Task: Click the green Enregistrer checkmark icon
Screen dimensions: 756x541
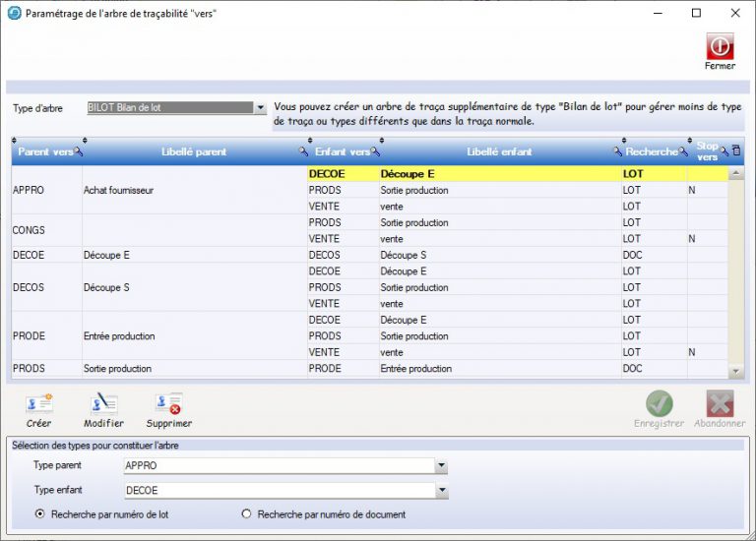Action: pos(659,404)
